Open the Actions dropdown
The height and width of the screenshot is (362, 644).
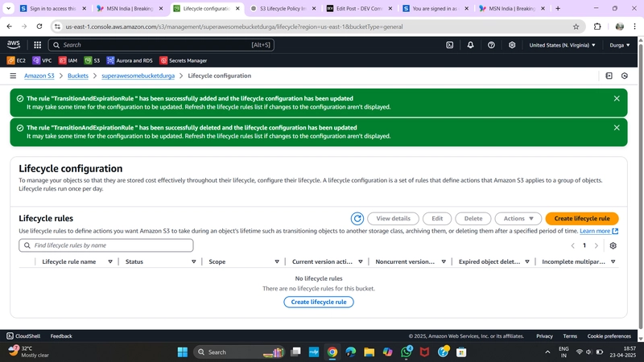click(x=518, y=219)
